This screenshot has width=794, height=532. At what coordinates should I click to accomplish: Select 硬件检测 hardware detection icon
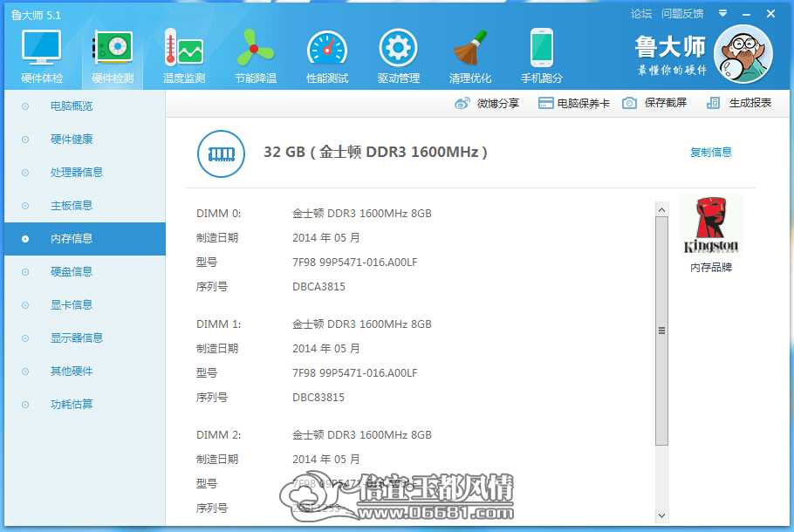pyautogui.click(x=113, y=48)
